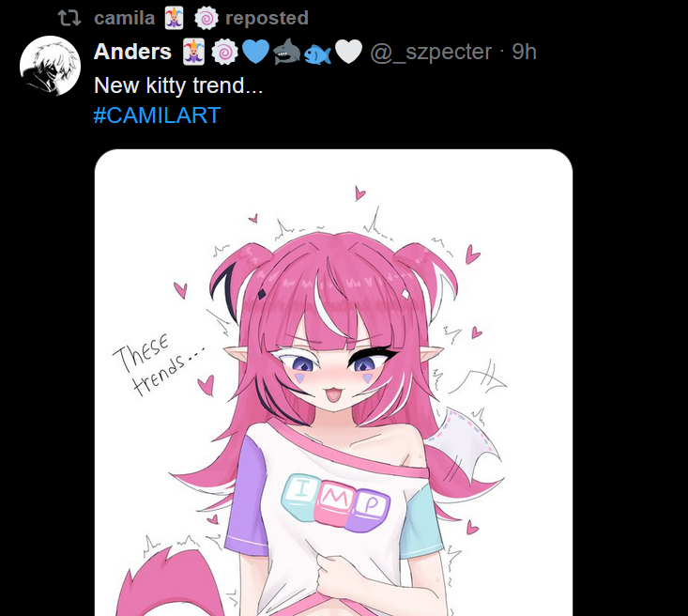Click the Anders display name
This screenshot has height=616, width=688.
click(132, 52)
